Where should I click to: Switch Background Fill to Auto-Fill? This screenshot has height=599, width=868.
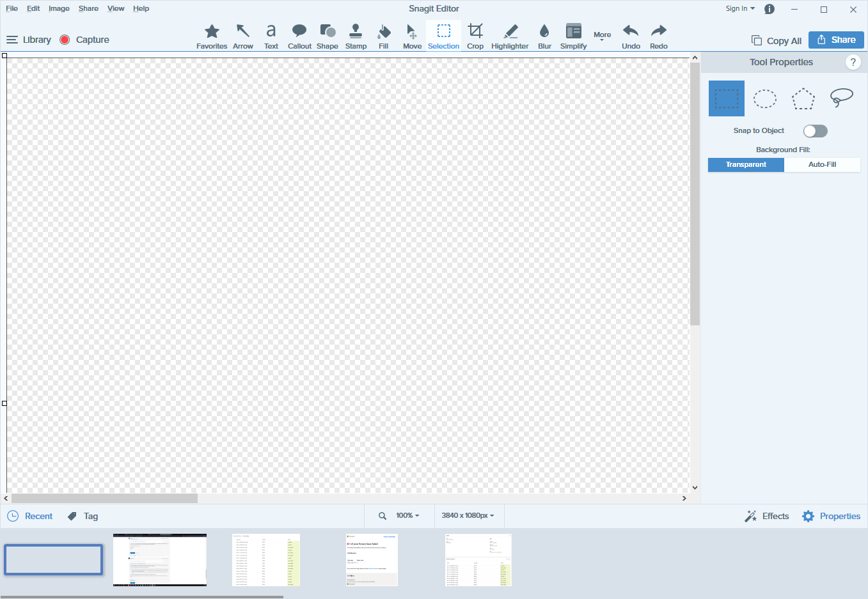(x=822, y=164)
